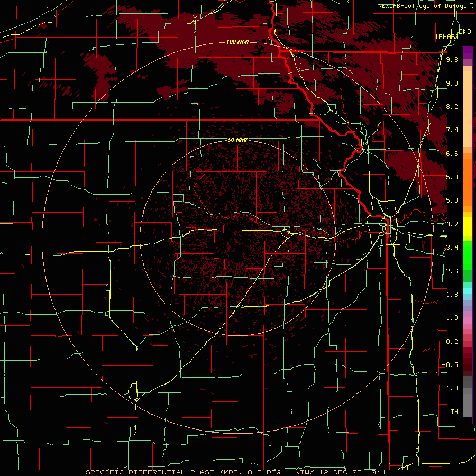The height and width of the screenshot is (476, 476).
Task: Click the 2.6 value on the color scale
Action: (452, 271)
